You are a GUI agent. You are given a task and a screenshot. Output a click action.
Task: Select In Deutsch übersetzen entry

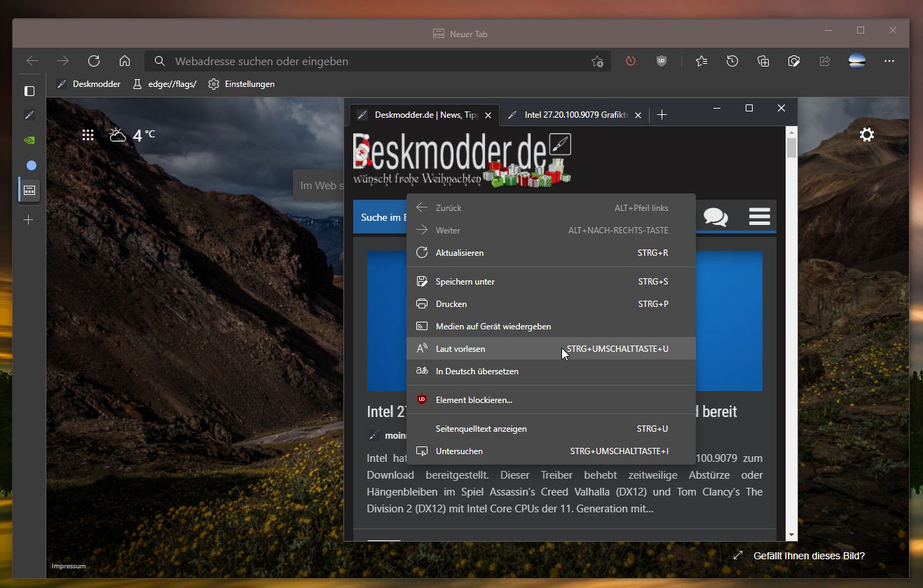pyautogui.click(x=551, y=371)
